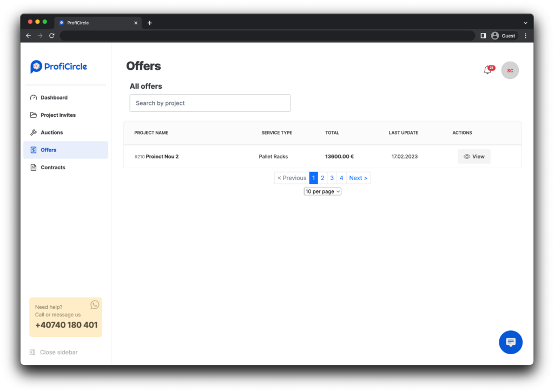Click the Close sidebar icon
Screen dimensions: 554x392
click(x=32, y=352)
